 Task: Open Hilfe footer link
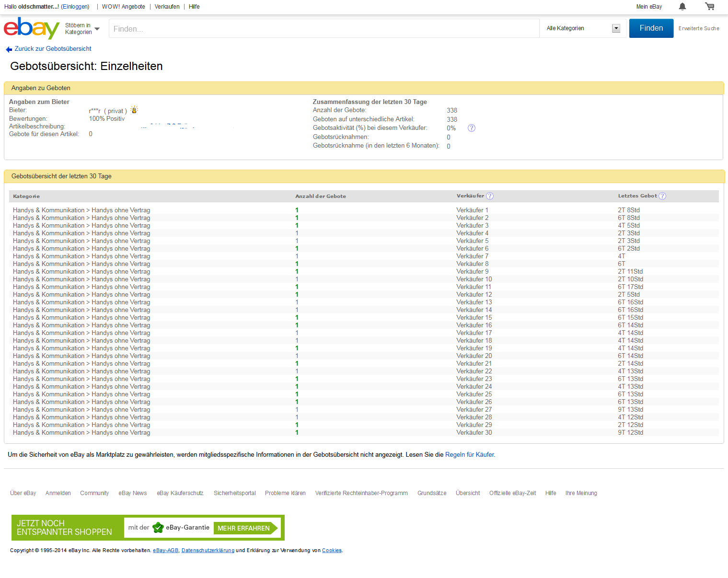click(x=551, y=493)
